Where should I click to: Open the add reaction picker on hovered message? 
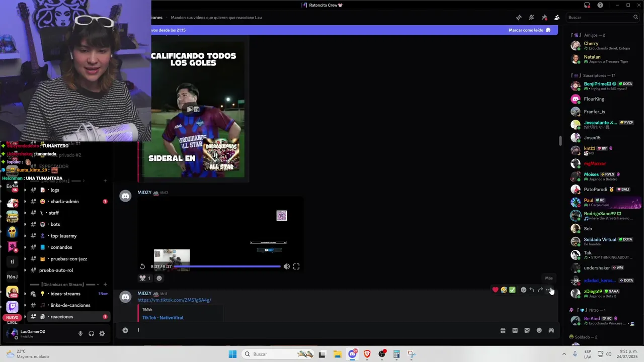click(x=523, y=290)
